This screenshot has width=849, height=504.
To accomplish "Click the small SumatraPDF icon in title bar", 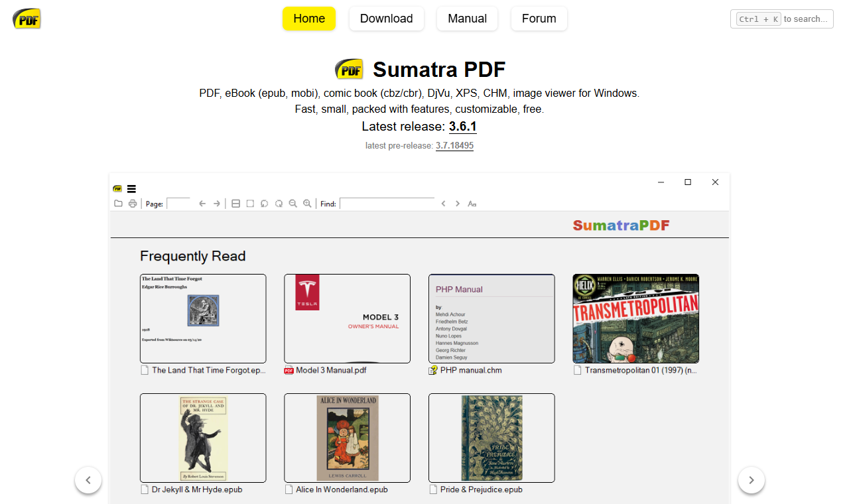I will 117,189.
